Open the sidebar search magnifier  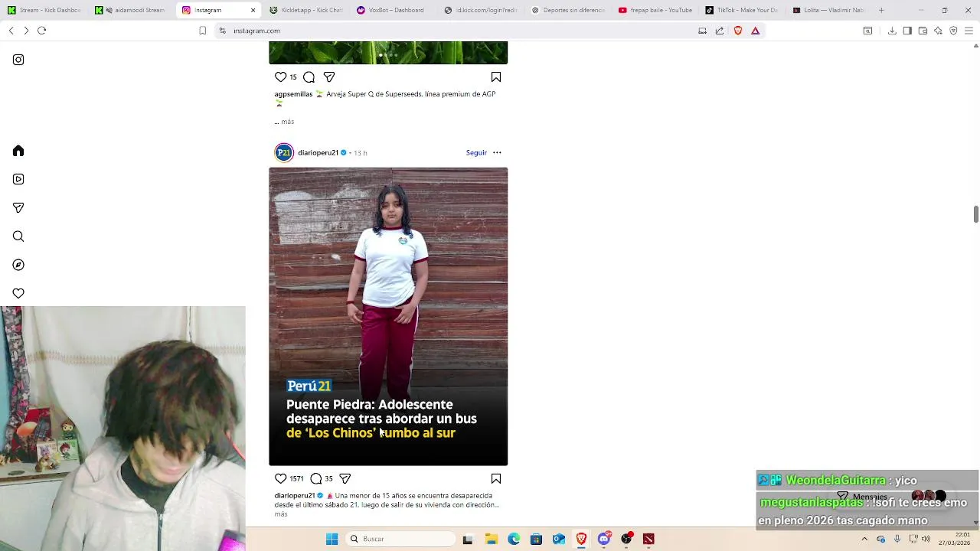coord(18,236)
